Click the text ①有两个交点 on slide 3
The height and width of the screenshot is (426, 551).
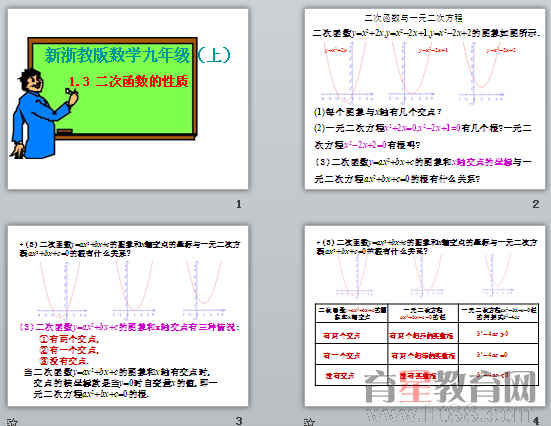[x=69, y=339]
